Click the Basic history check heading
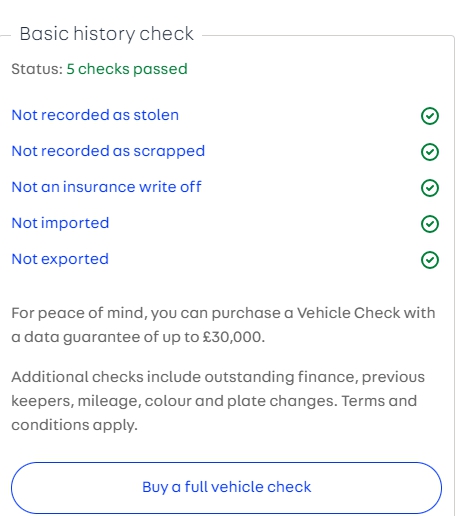457x516 pixels. [106, 34]
